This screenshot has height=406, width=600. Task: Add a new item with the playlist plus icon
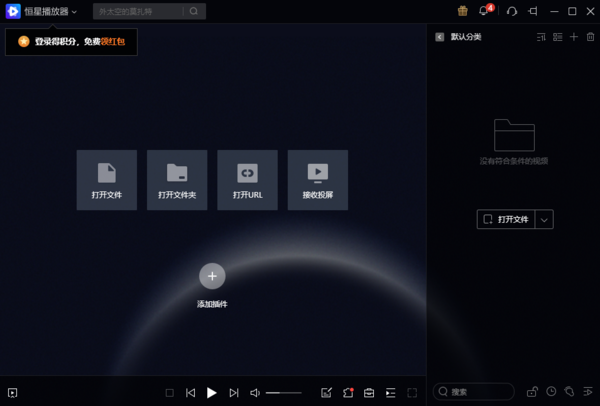574,37
